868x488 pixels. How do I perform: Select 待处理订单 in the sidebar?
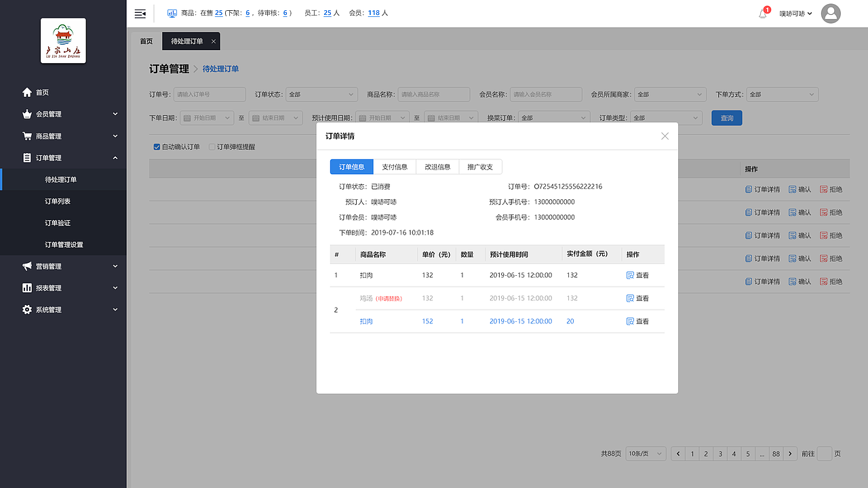coord(61,180)
